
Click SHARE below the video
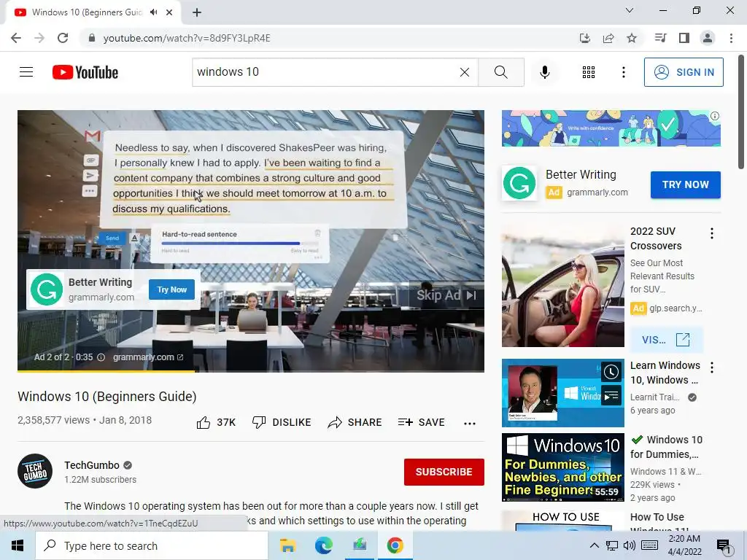pos(355,422)
